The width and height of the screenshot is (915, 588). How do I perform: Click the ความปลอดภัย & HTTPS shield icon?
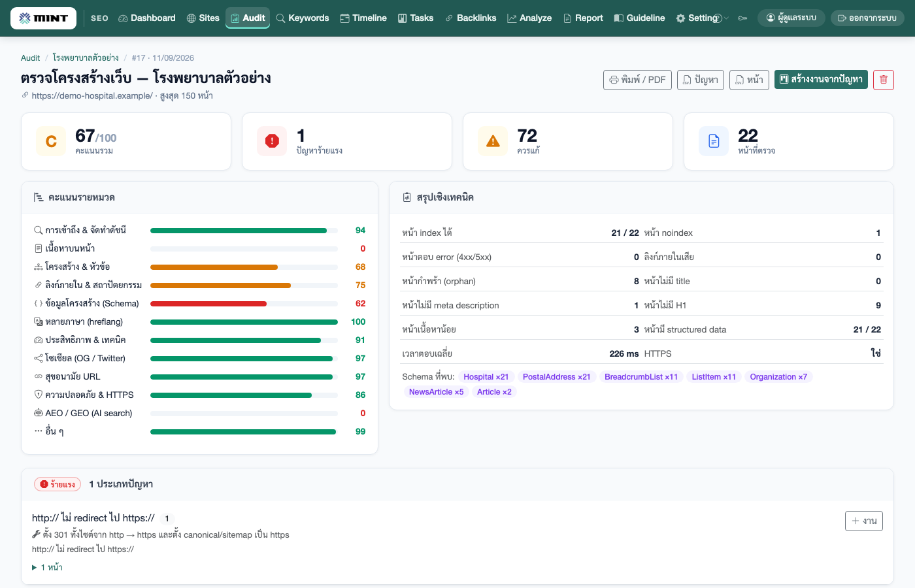click(x=39, y=395)
